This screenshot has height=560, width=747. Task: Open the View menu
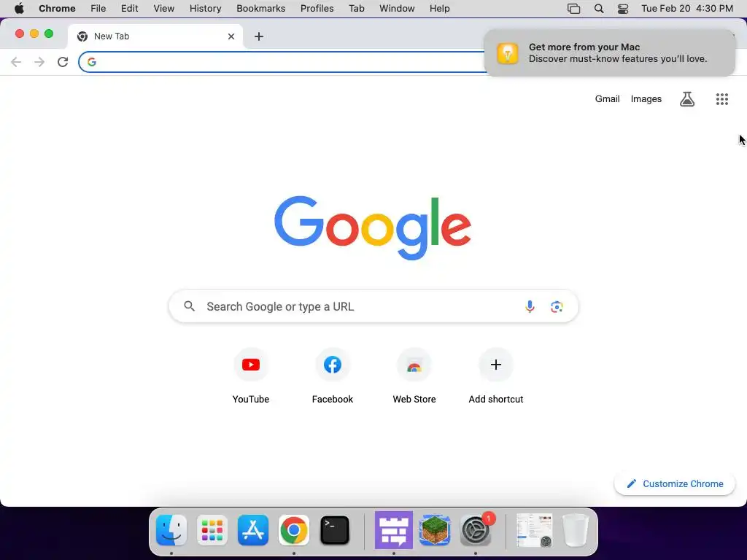coord(163,9)
